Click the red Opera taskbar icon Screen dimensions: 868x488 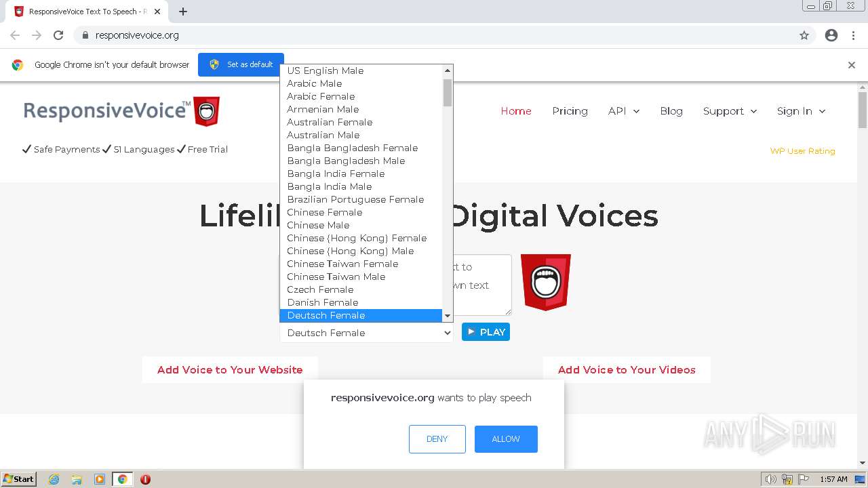pos(145,479)
